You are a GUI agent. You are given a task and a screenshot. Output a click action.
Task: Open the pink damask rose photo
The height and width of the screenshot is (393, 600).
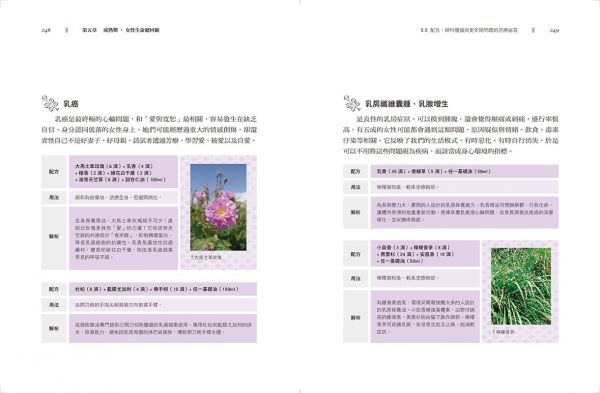pyautogui.click(x=218, y=207)
